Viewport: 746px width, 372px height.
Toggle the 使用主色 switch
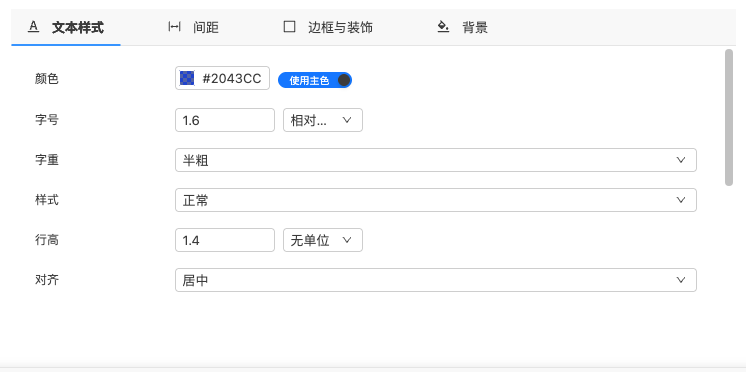315,80
